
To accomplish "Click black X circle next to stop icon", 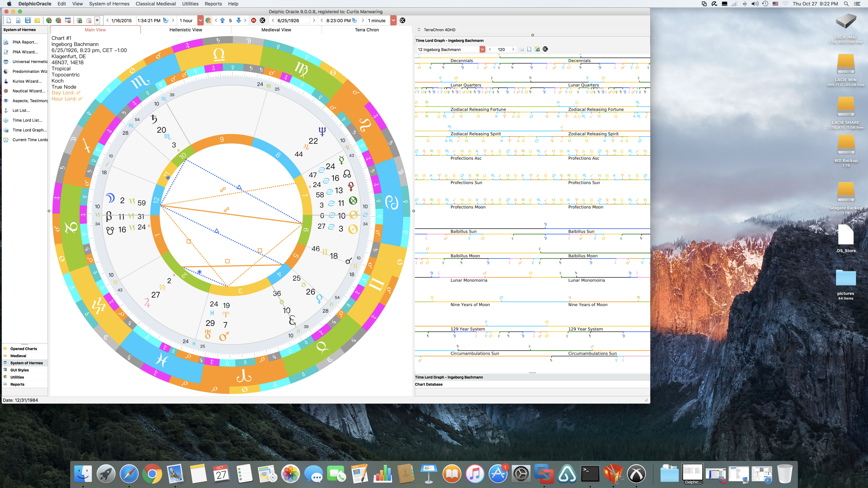I will (x=262, y=21).
